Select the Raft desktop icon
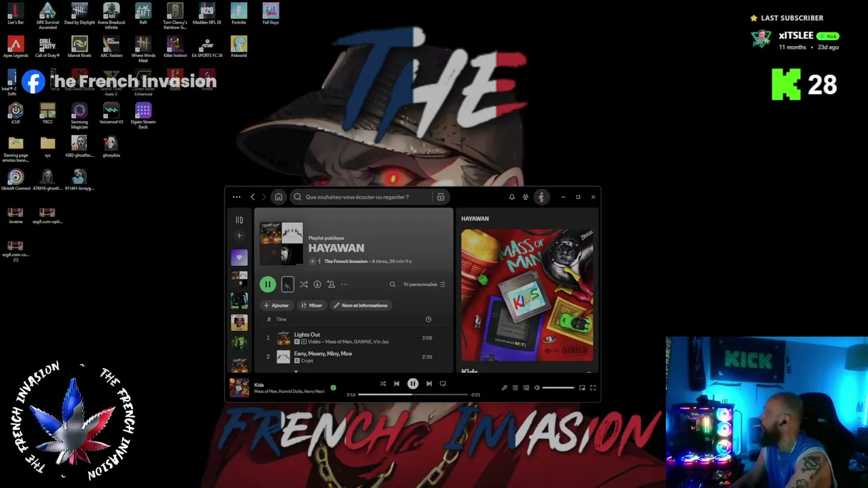The image size is (868, 488). point(143,14)
